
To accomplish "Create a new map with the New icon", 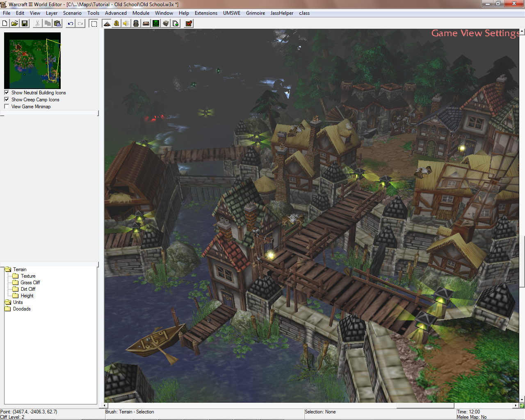I will pyautogui.click(x=5, y=23).
